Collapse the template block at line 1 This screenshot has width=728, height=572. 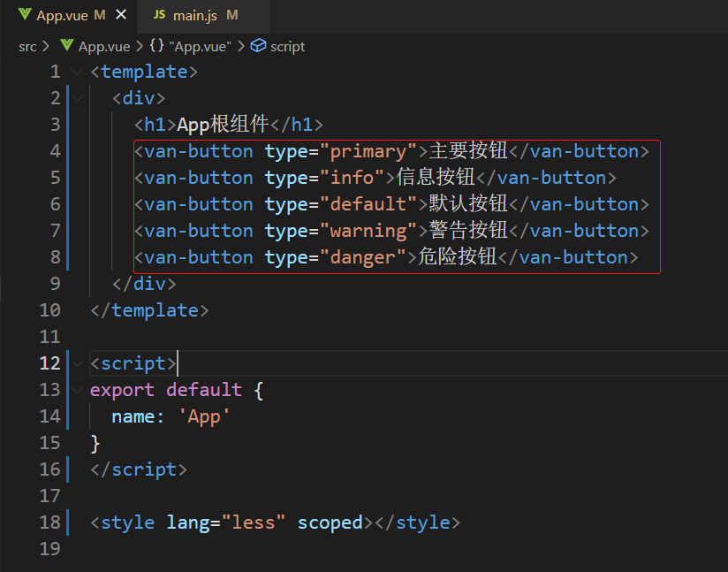tap(77, 72)
